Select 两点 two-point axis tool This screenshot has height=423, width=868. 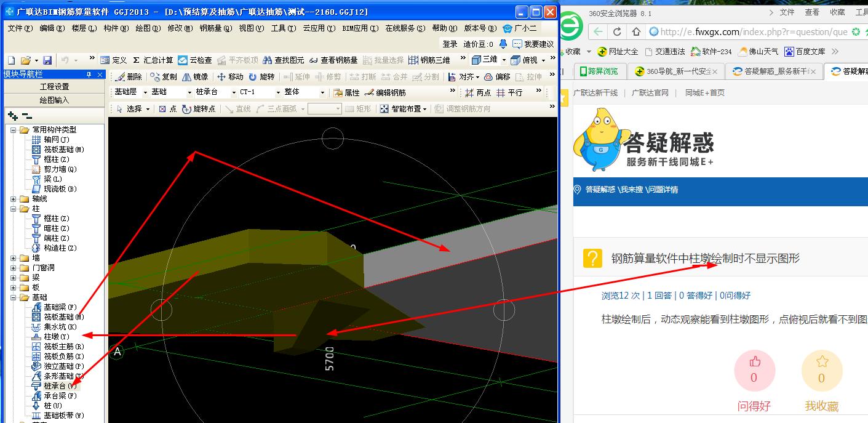(478, 92)
